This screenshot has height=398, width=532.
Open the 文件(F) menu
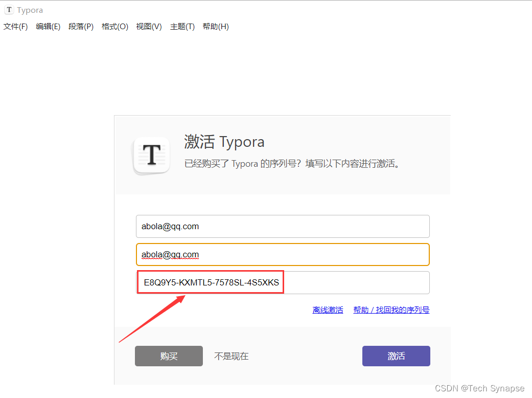[x=16, y=27]
